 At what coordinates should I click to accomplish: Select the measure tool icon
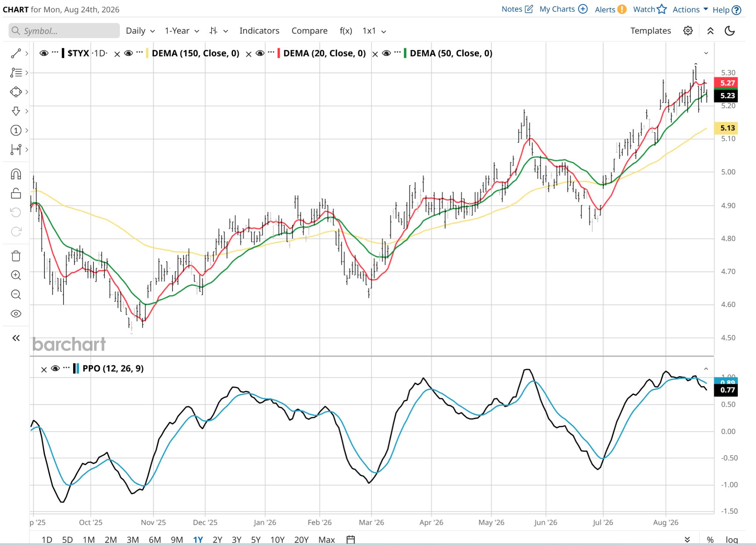[16, 149]
